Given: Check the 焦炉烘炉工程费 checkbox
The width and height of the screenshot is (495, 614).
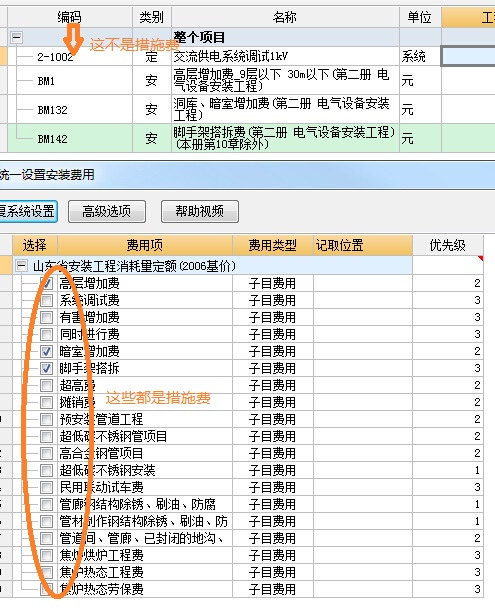Looking at the screenshot, I should point(47,555).
